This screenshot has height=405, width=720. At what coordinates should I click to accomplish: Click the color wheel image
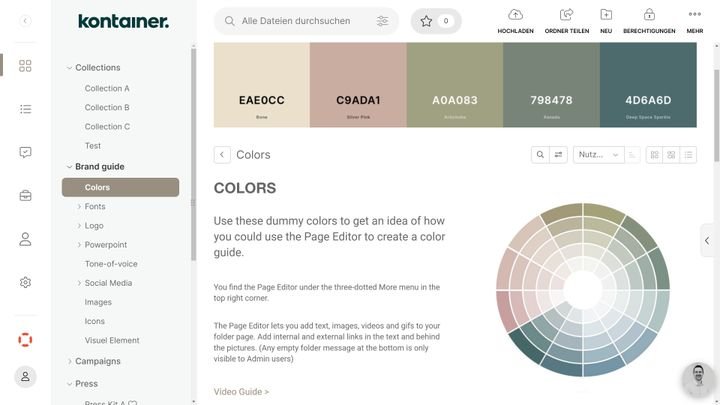click(583, 290)
